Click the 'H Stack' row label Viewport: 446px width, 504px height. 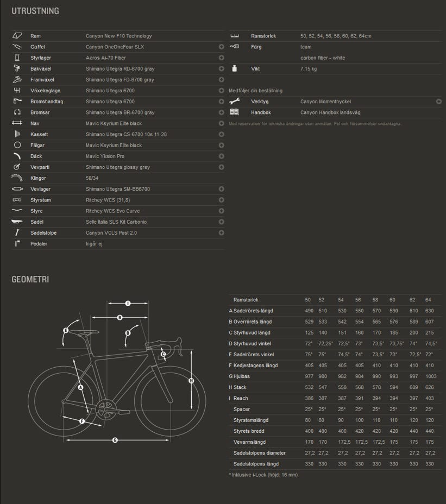point(237,387)
